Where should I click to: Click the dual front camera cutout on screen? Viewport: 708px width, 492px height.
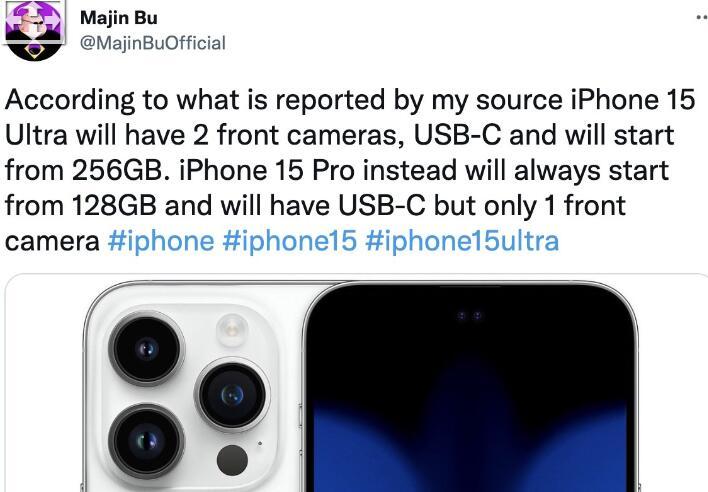coord(470,316)
